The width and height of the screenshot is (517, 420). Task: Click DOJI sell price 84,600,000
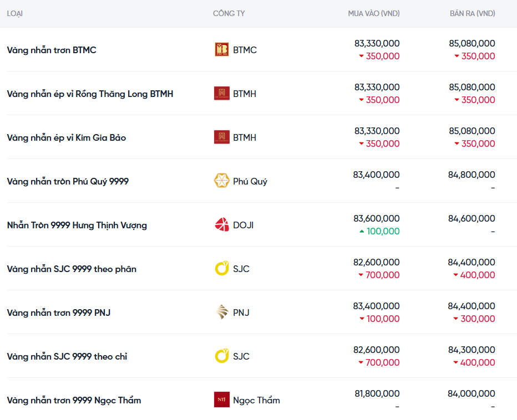click(472, 218)
